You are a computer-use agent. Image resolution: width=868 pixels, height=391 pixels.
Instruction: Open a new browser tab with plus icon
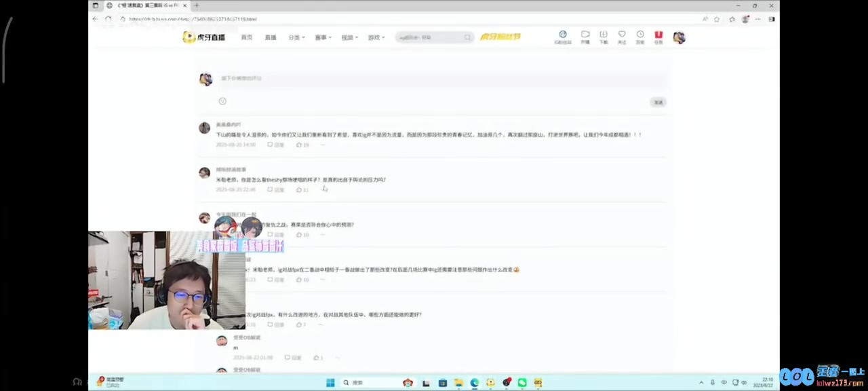[x=197, y=5]
